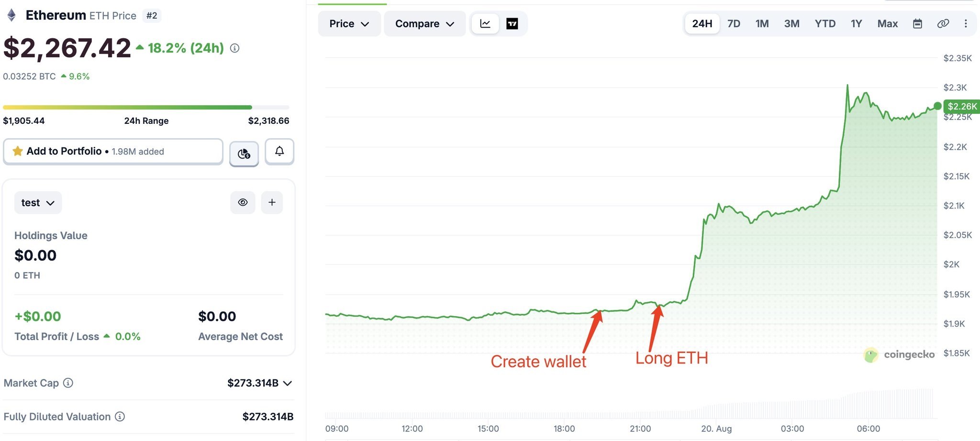This screenshot has width=980, height=441.
Task: Click the info icon beside Market Cap
Action: pyautogui.click(x=68, y=383)
